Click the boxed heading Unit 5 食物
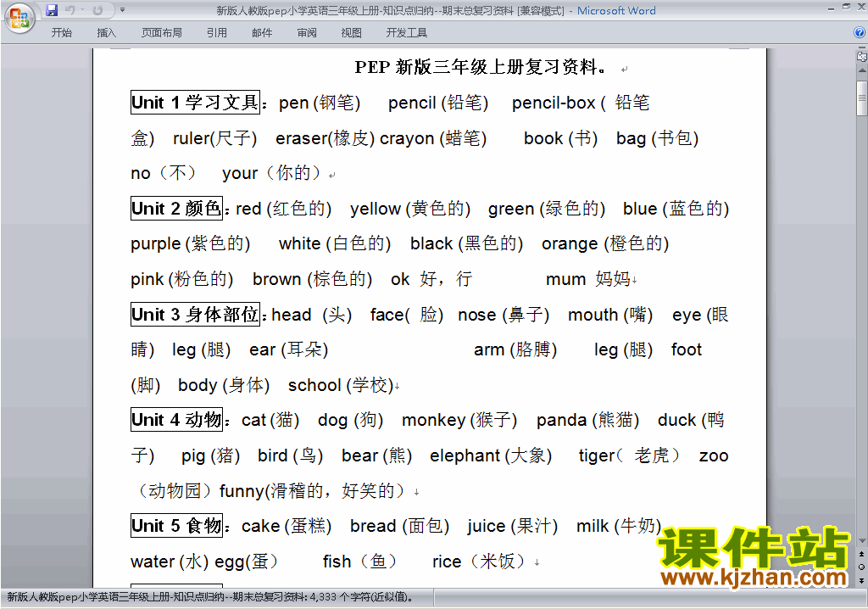The width and height of the screenshot is (868, 609). tap(176, 525)
